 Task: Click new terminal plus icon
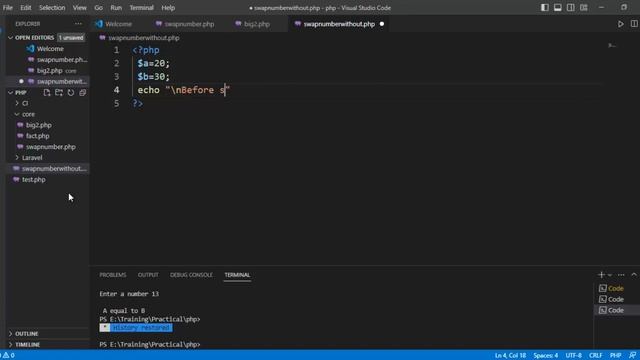(x=601, y=275)
